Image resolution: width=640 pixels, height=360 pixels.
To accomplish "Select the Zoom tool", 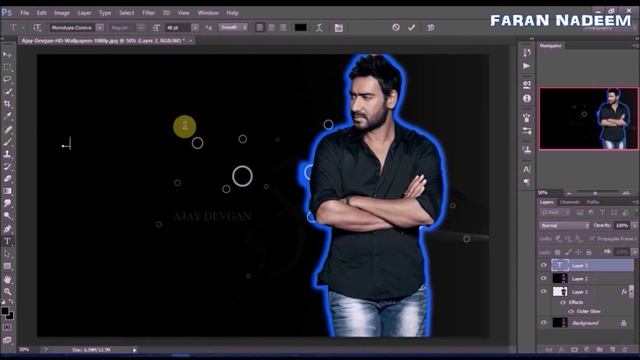I will pos(7,291).
